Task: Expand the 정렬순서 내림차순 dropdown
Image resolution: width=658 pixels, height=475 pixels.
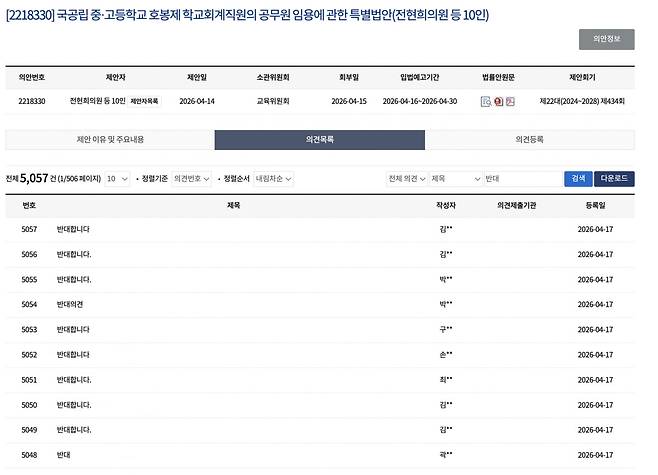Action: [273, 179]
